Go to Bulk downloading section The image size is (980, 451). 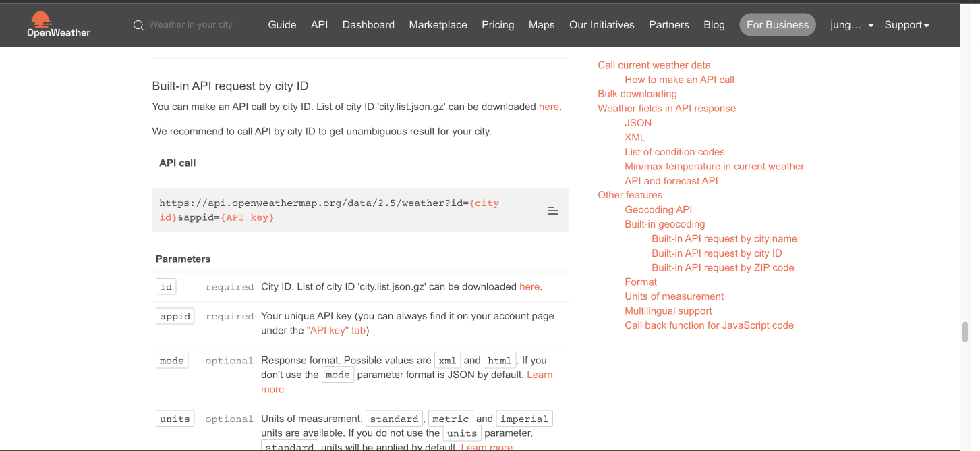coord(637,94)
